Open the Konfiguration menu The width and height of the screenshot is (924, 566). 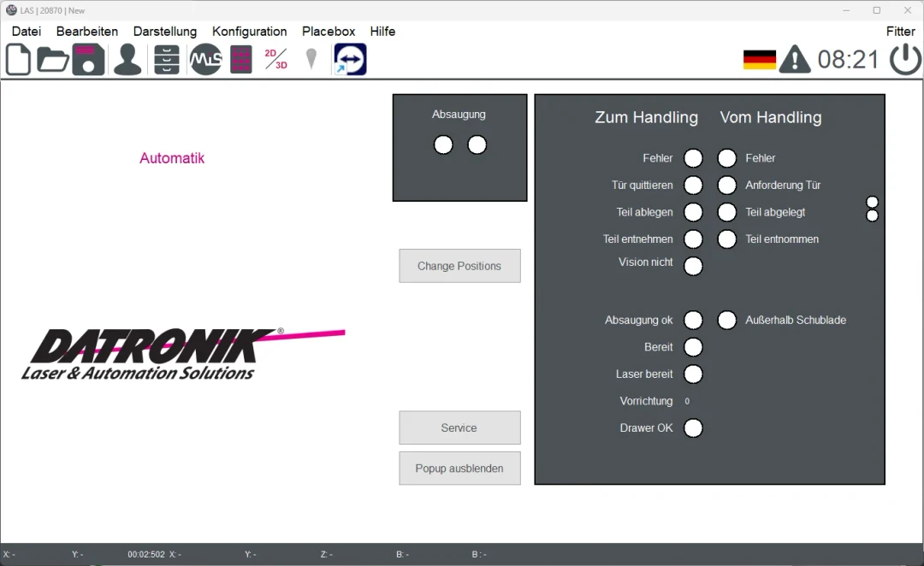[249, 32]
